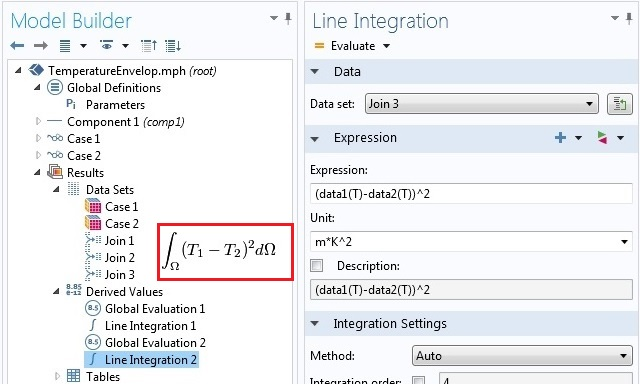640x385 pixels.
Task: Enable the Description checkbox
Action: (x=317, y=266)
